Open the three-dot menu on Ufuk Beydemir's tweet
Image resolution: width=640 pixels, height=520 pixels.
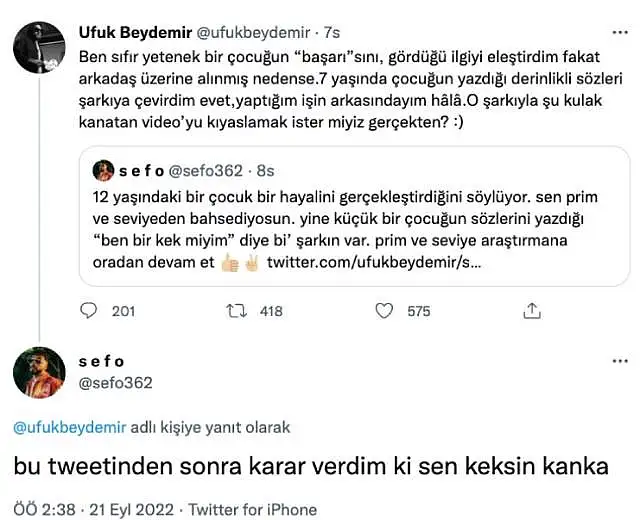tap(620, 33)
